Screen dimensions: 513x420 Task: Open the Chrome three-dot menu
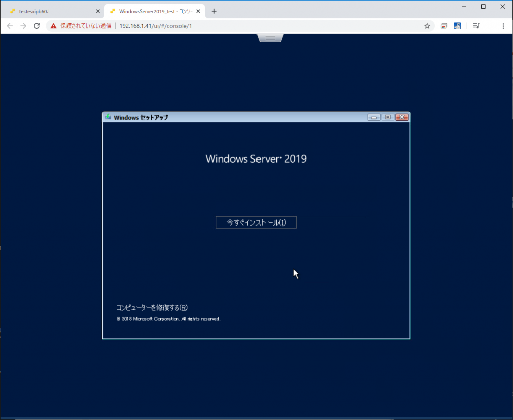[x=503, y=26]
